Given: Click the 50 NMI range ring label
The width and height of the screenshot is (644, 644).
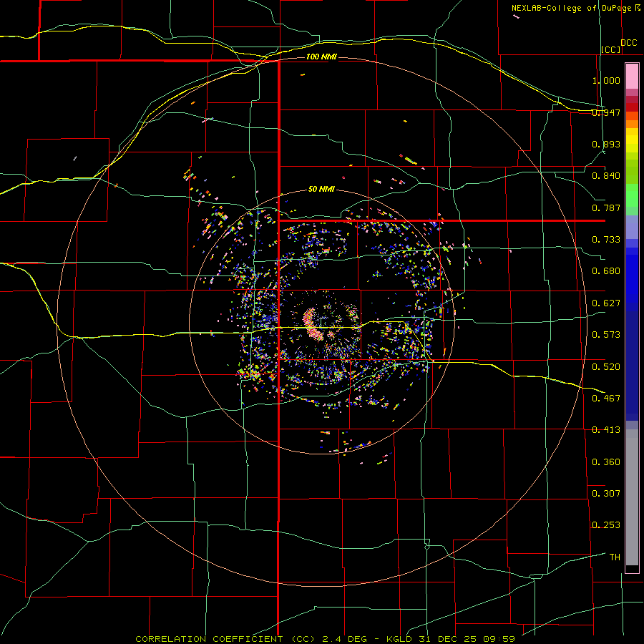Looking at the screenshot, I should click(x=321, y=189).
